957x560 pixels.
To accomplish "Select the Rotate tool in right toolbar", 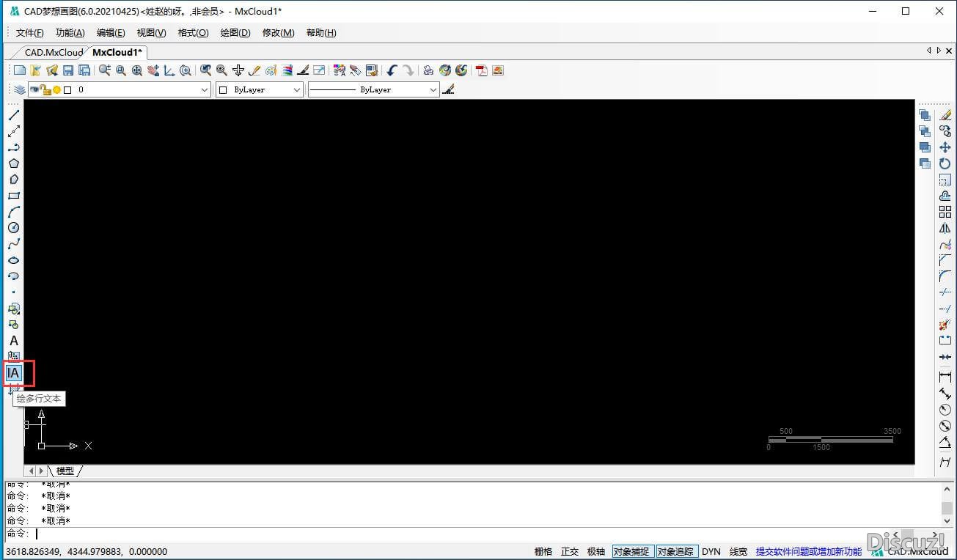I will [945, 163].
